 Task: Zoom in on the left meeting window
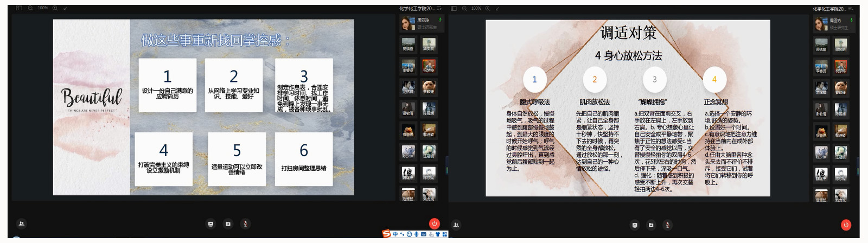55,8
